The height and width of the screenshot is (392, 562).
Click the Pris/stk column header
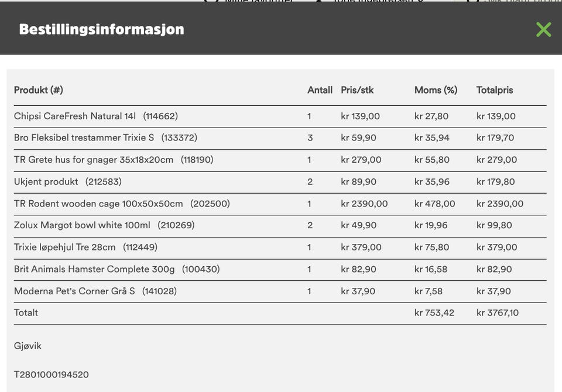click(357, 90)
